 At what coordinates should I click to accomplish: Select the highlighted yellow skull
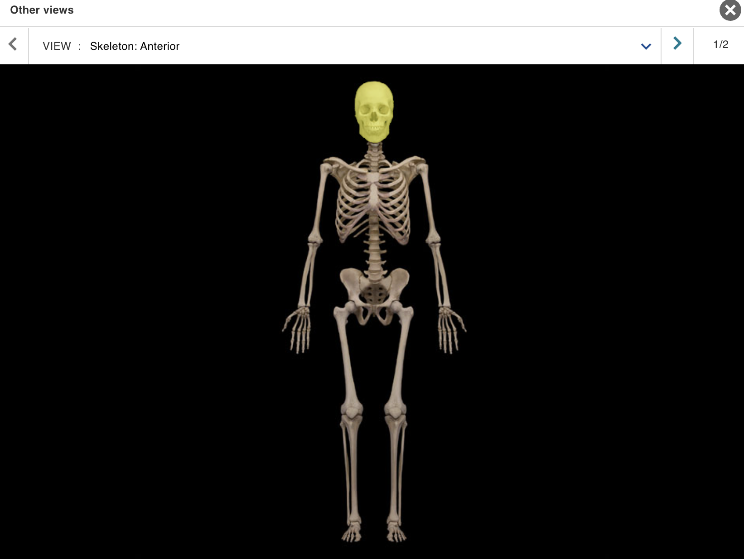coord(373,109)
